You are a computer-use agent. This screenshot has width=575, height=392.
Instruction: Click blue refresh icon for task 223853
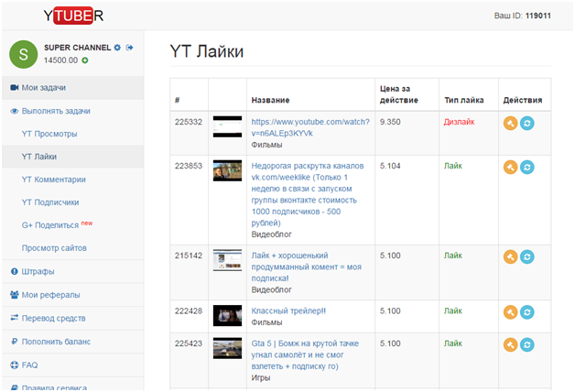coord(527,168)
